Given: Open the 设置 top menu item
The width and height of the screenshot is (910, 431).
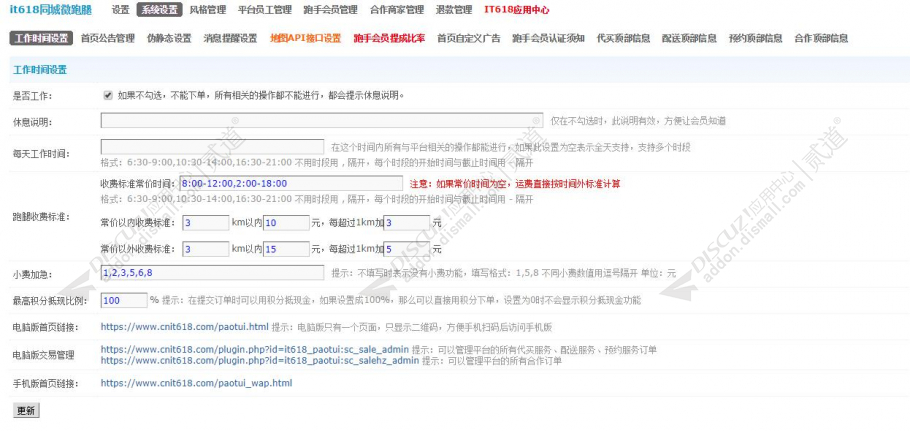Looking at the screenshot, I should click(120, 10).
